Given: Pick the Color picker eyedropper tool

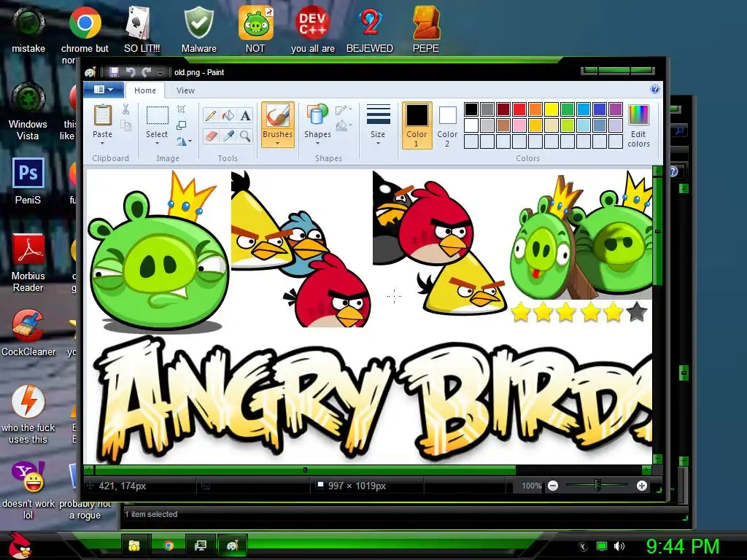Looking at the screenshot, I should tap(228, 136).
